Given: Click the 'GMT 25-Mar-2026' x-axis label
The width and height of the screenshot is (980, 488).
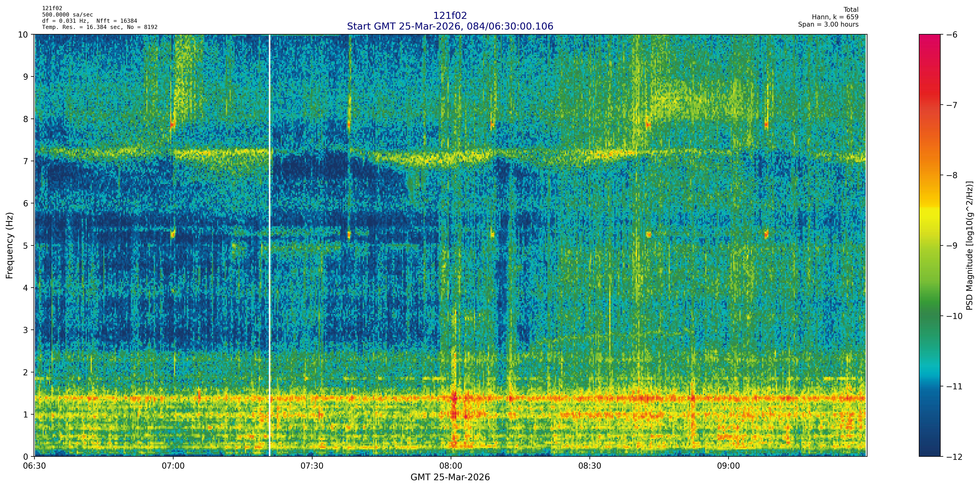Looking at the screenshot, I should [x=450, y=477].
